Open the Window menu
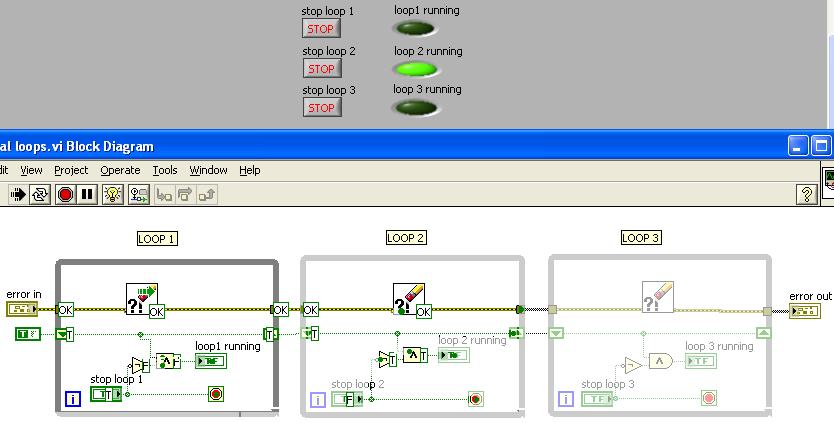Screen dimensions: 834x423 click(208, 170)
